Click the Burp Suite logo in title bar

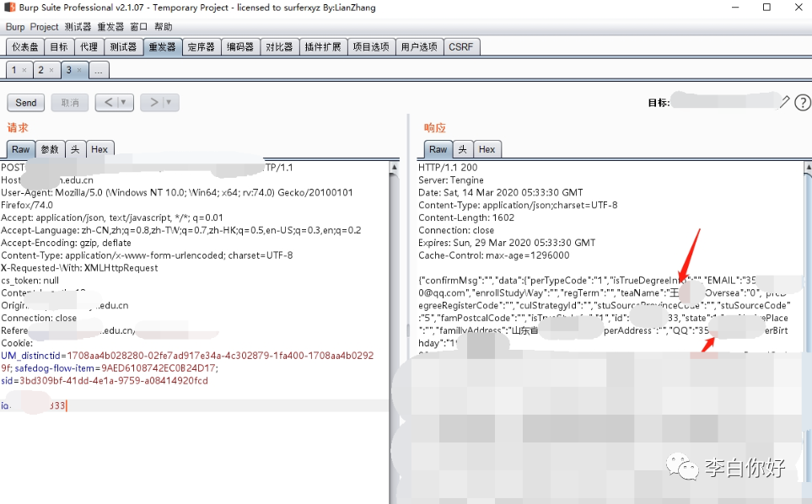pyautogui.click(x=10, y=8)
